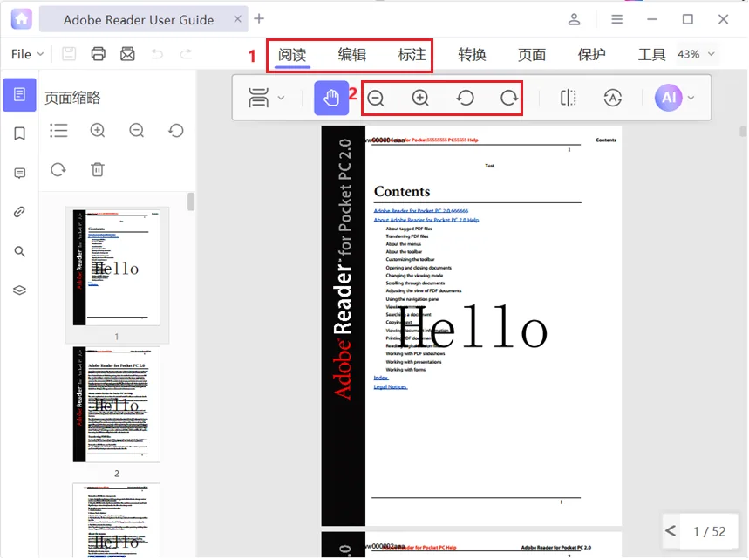Click the thumbnail list view icon
This screenshot has height=560, width=749.
pyautogui.click(x=58, y=131)
